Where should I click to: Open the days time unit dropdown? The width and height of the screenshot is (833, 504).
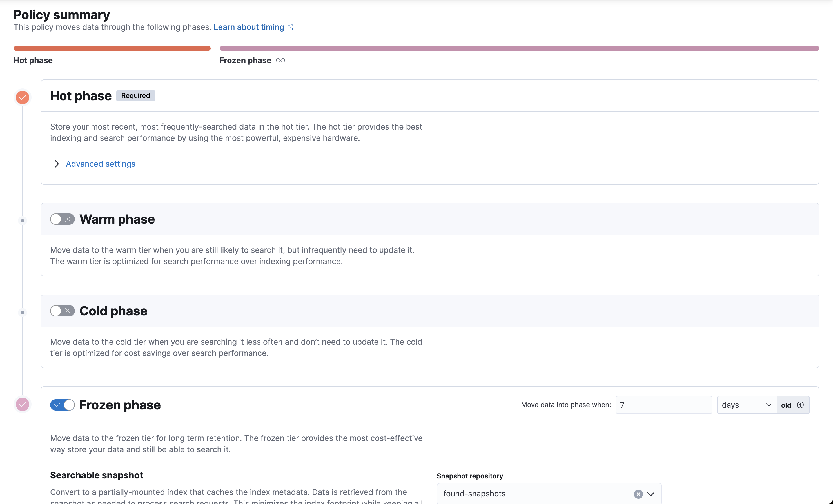746,405
